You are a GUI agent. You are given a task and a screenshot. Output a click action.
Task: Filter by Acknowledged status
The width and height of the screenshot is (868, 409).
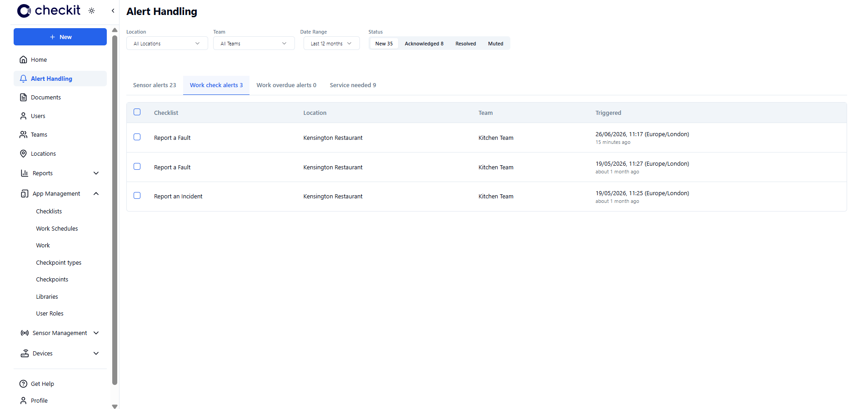424,44
